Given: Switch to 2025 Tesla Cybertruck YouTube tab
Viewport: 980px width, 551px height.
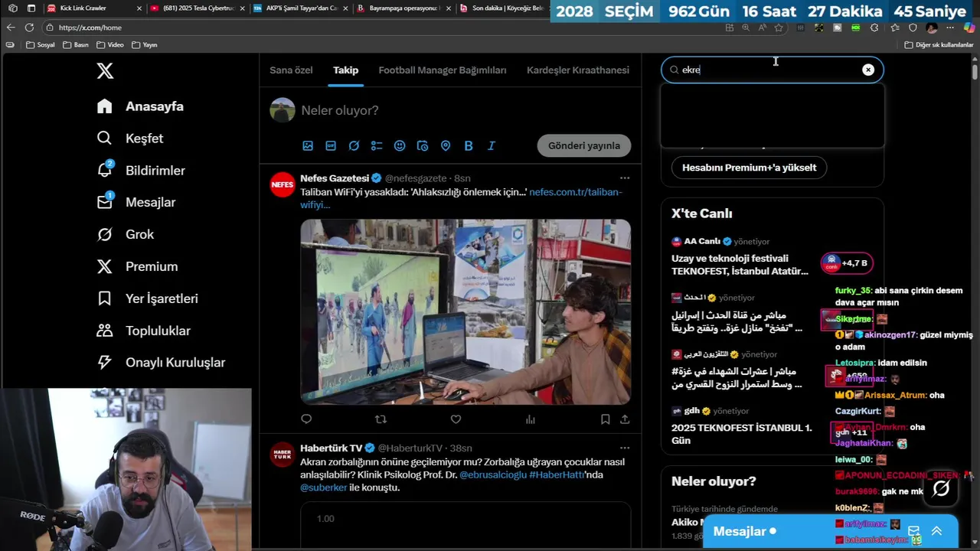Looking at the screenshot, I should tap(197, 8).
